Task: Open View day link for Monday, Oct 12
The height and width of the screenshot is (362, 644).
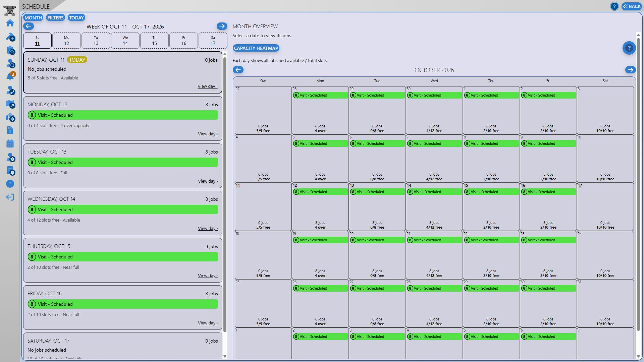Action: point(208,134)
